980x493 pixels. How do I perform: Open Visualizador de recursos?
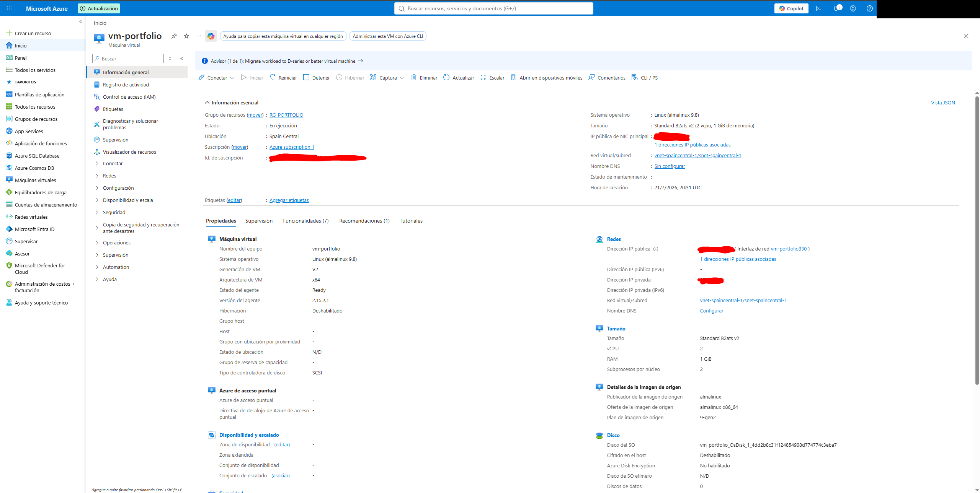click(129, 152)
